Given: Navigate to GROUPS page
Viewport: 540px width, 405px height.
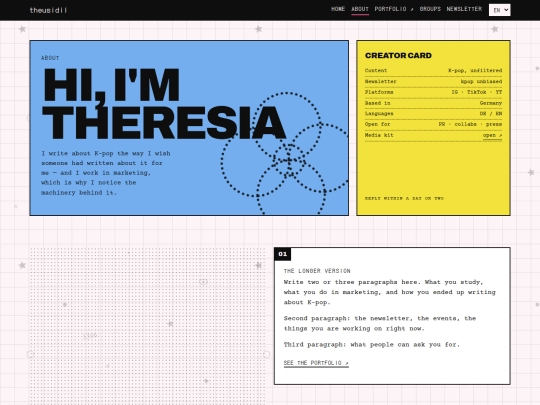Looking at the screenshot, I should tap(430, 9).
